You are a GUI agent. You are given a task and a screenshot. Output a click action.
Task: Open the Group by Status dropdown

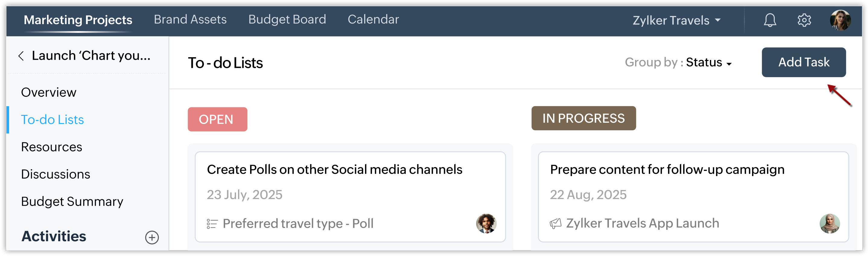(x=708, y=63)
